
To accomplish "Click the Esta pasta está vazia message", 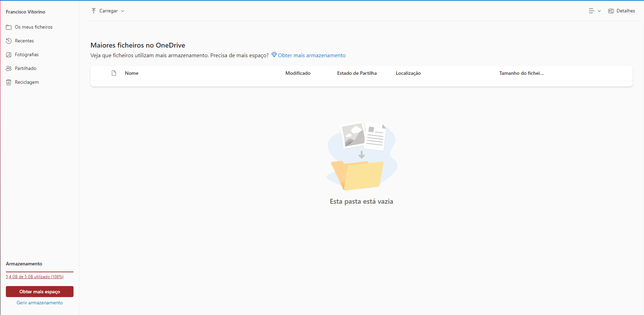I will click(x=361, y=201).
